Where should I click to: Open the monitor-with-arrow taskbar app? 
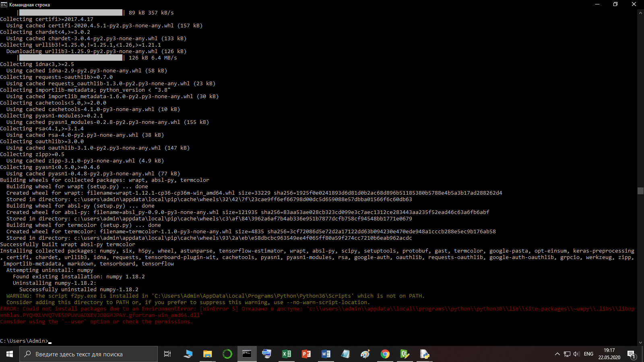click(x=188, y=354)
